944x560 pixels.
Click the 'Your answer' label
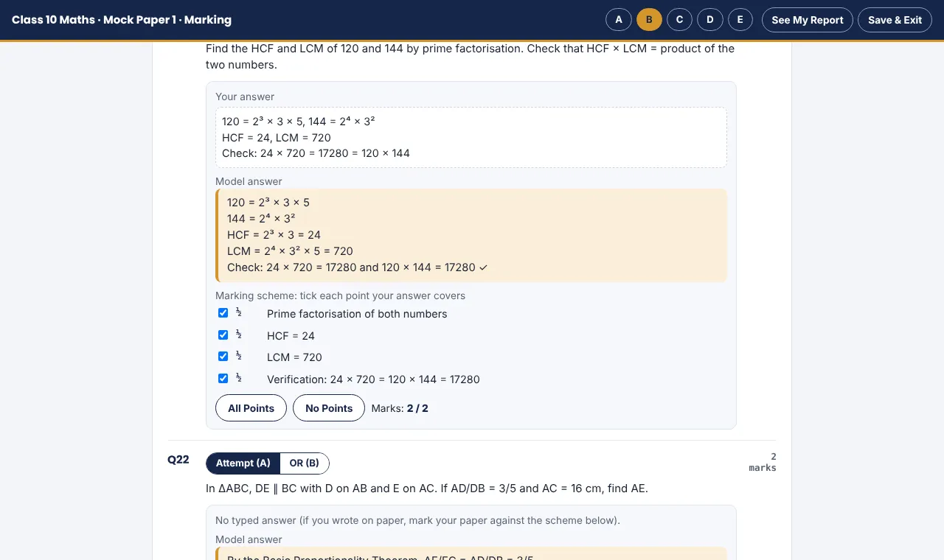pyautogui.click(x=245, y=97)
